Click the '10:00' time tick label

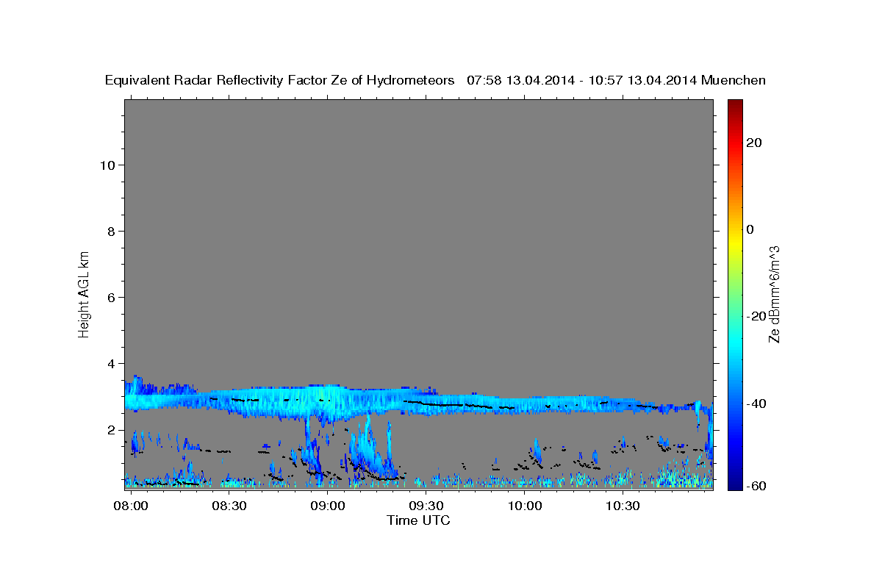point(525,506)
